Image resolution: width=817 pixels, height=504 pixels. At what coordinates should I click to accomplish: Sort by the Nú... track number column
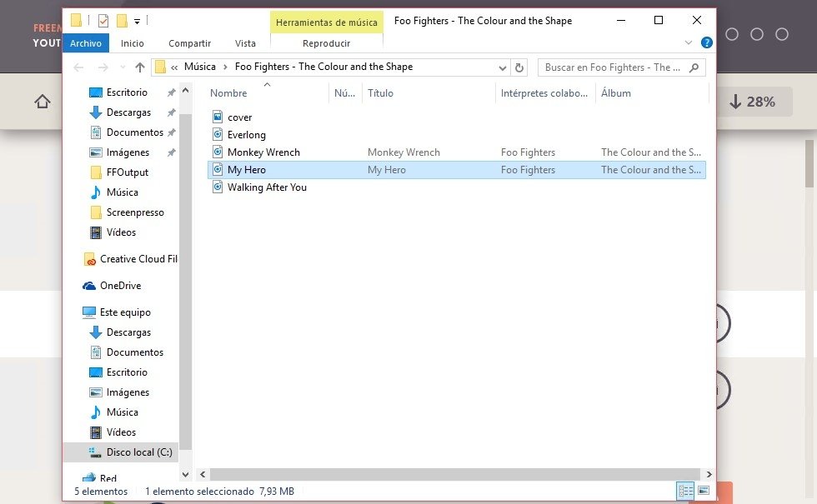click(345, 93)
